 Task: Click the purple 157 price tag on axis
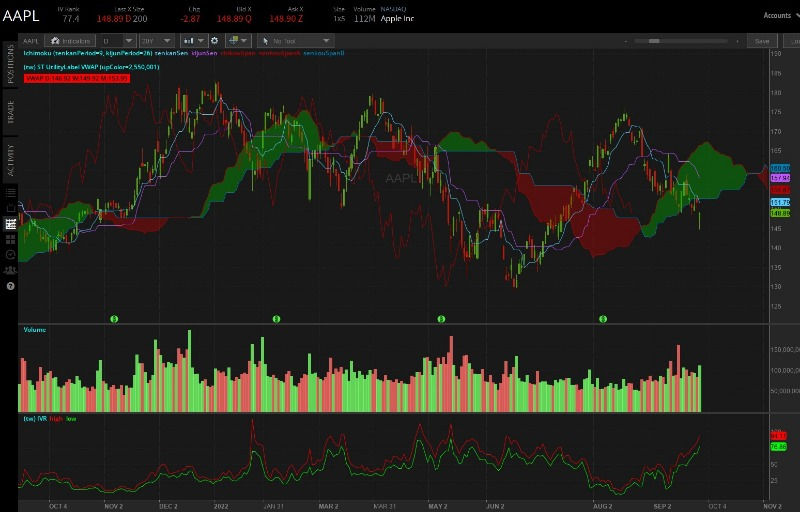(x=780, y=178)
